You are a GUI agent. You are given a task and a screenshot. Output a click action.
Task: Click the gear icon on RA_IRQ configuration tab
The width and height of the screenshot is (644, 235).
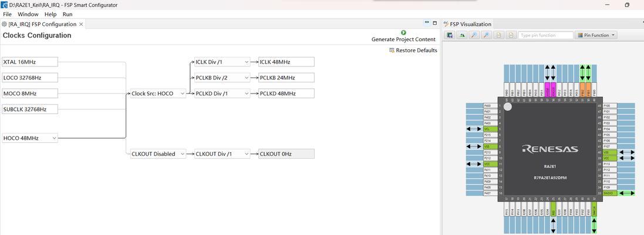tap(5, 24)
